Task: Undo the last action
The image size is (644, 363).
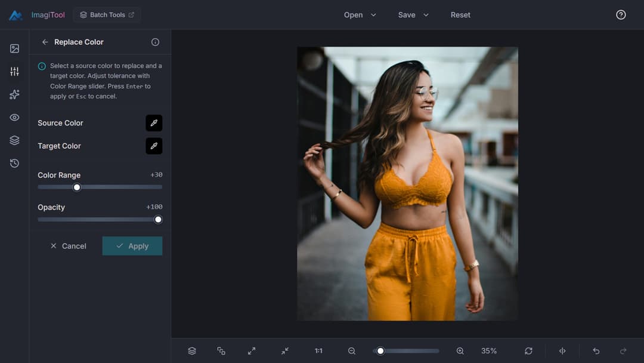Action: click(x=596, y=350)
